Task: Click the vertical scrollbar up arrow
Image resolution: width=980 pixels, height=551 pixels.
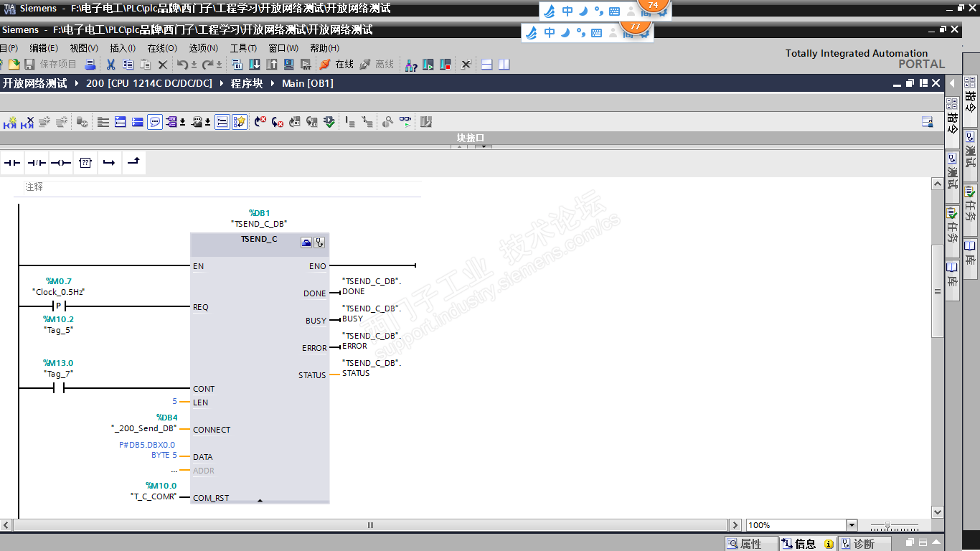Action: (x=938, y=184)
